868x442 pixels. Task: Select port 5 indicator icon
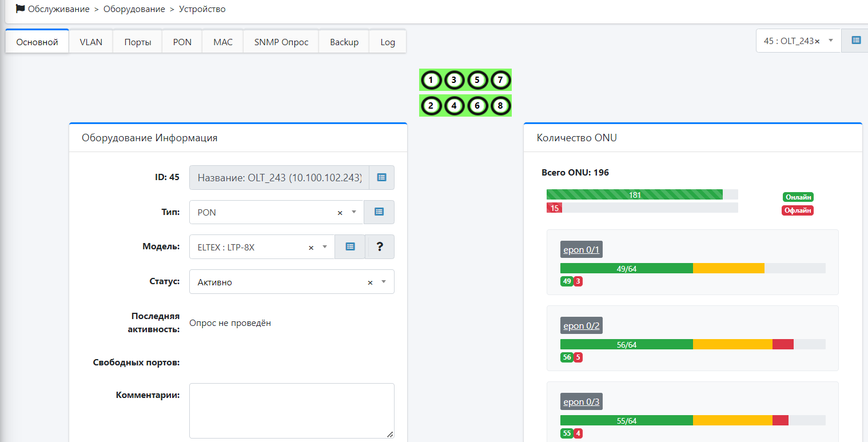[x=477, y=81]
